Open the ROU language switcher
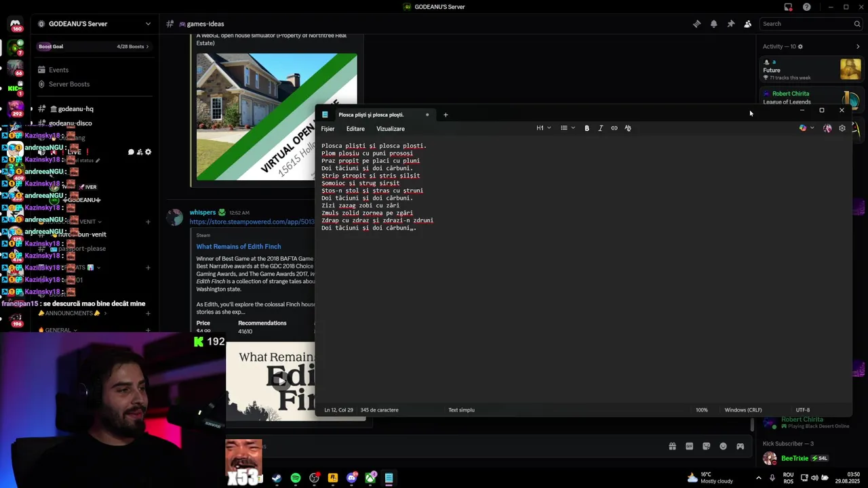This screenshot has width=868, height=488. 789,478
